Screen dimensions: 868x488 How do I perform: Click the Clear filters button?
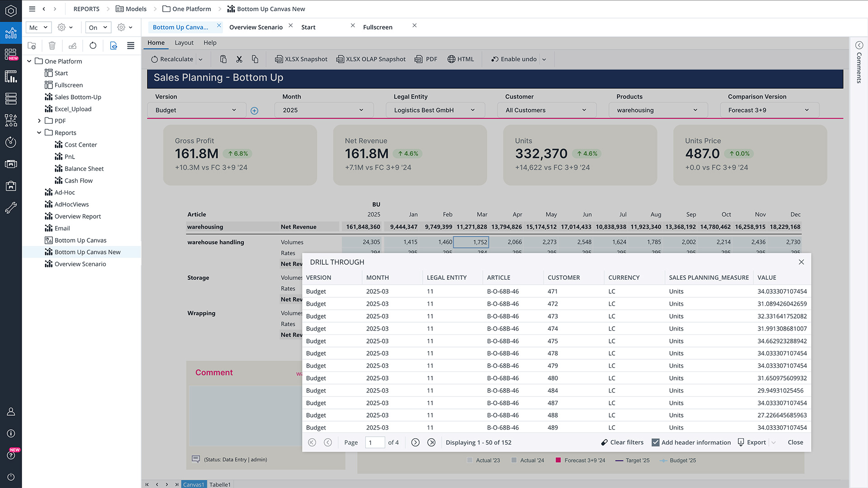(622, 442)
